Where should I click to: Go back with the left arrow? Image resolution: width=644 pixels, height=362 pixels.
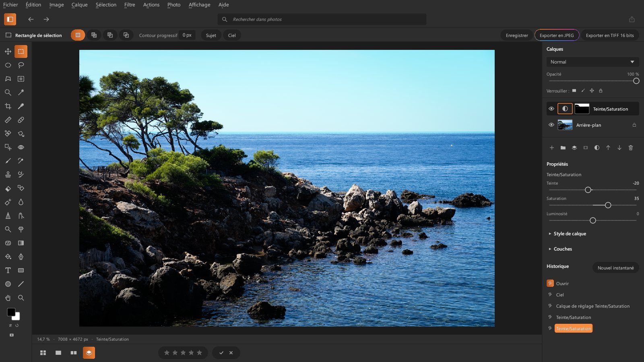tap(31, 19)
